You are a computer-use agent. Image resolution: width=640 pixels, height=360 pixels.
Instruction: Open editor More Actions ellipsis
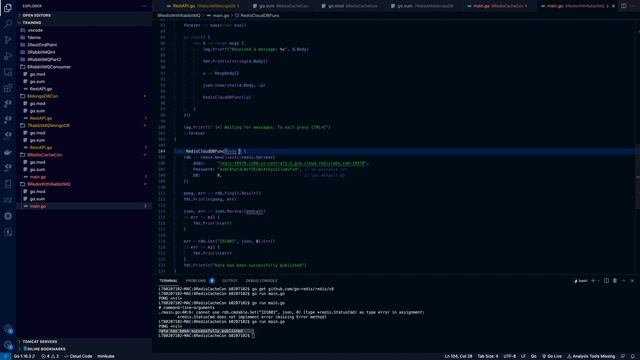point(633,6)
